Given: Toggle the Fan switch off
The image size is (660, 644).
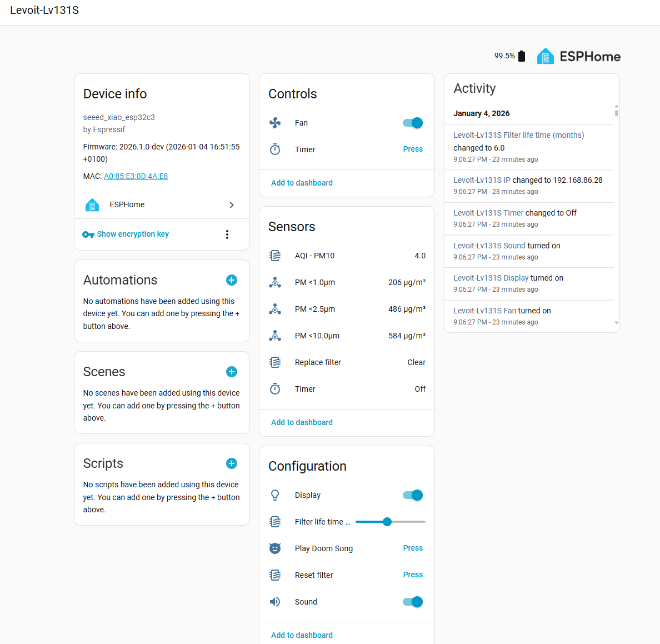Looking at the screenshot, I should tap(413, 123).
